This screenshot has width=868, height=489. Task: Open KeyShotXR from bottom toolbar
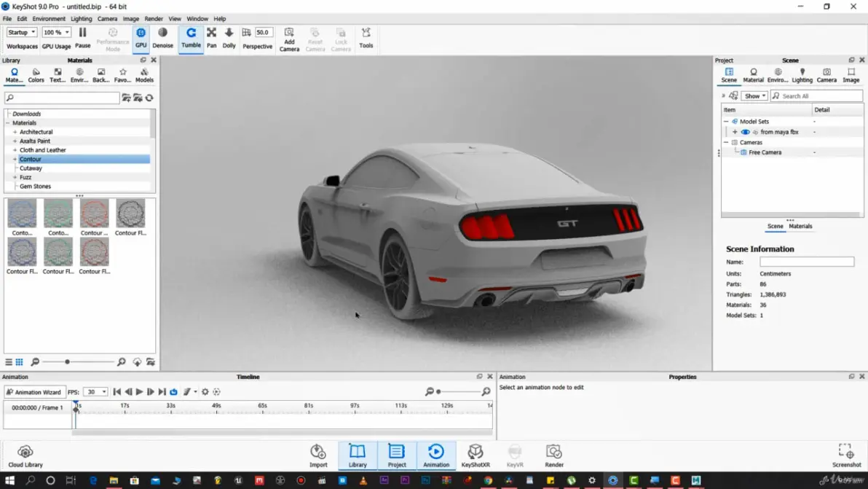tap(476, 456)
